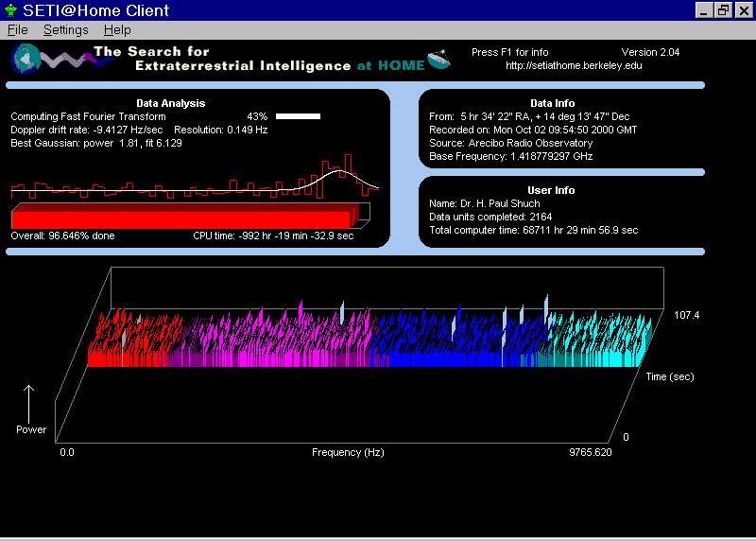This screenshot has width=756, height=541.
Task: Click the 'at HOME' banner text
Action: click(x=391, y=65)
